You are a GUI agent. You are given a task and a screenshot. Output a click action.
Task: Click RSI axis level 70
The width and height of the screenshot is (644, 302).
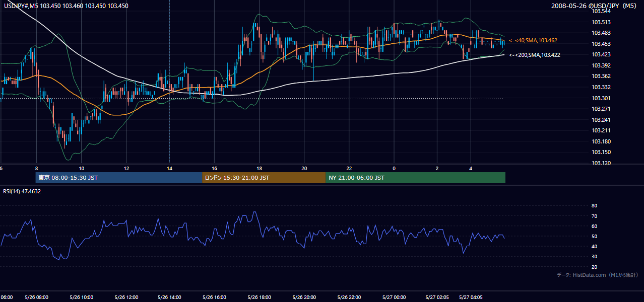(x=594, y=216)
